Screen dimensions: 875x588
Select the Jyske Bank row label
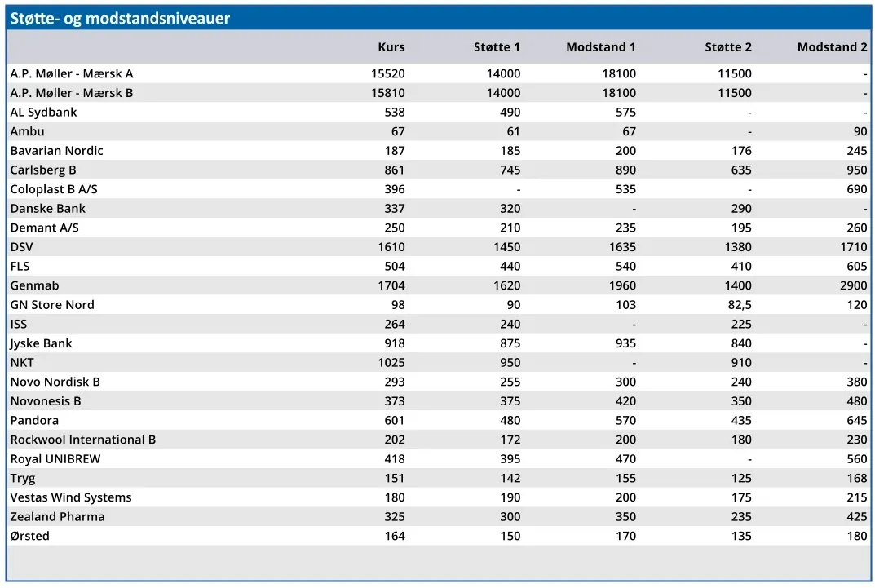[41, 343]
